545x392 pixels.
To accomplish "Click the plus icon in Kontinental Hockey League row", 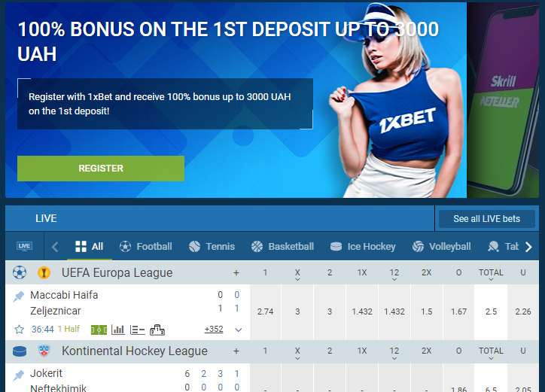I will [236, 351].
